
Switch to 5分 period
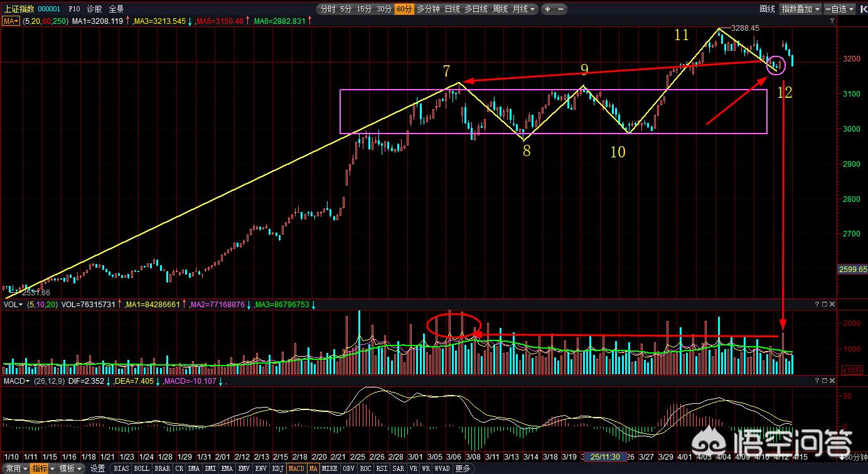tap(346, 9)
